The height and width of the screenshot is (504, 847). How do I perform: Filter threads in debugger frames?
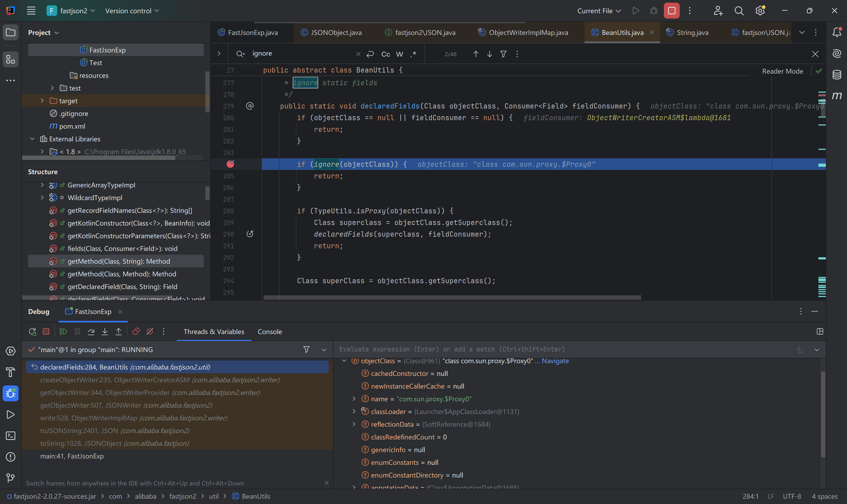coord(306,350)
